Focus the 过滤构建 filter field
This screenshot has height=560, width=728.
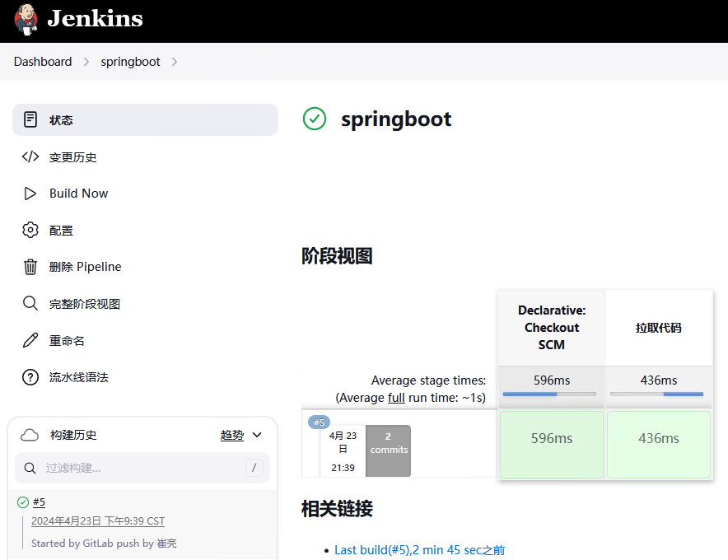click(142, 468)
